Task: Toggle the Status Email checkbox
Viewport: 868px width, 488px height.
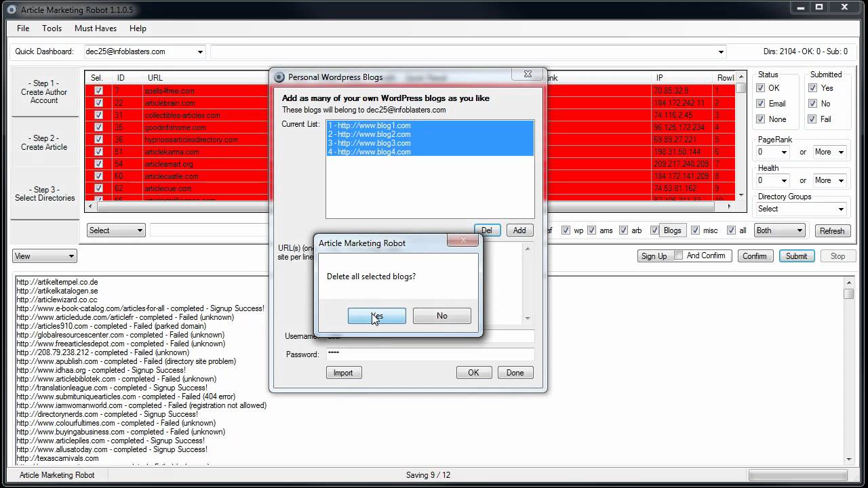Action: click(761, 104)
